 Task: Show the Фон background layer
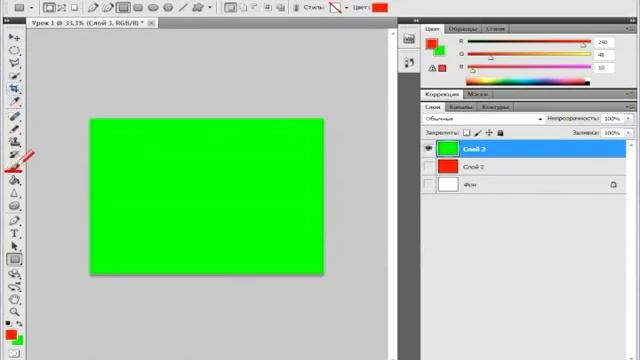[x=428, y=184]
